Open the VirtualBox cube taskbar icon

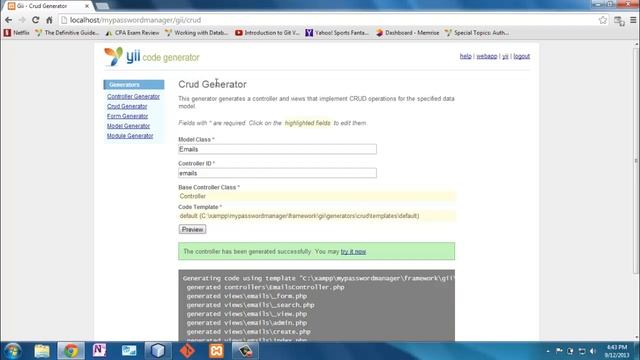[158, 351]
